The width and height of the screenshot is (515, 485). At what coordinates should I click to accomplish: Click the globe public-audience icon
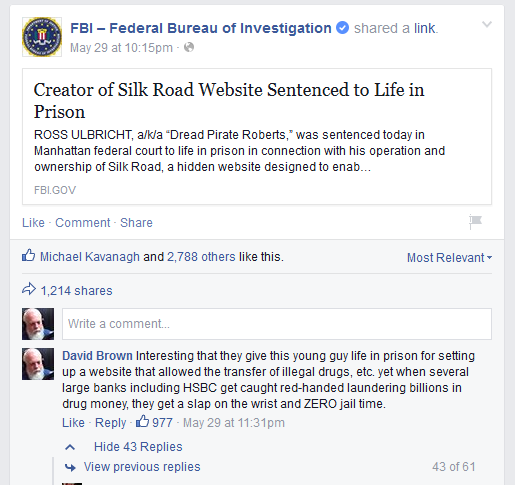[x=189, y=47]
